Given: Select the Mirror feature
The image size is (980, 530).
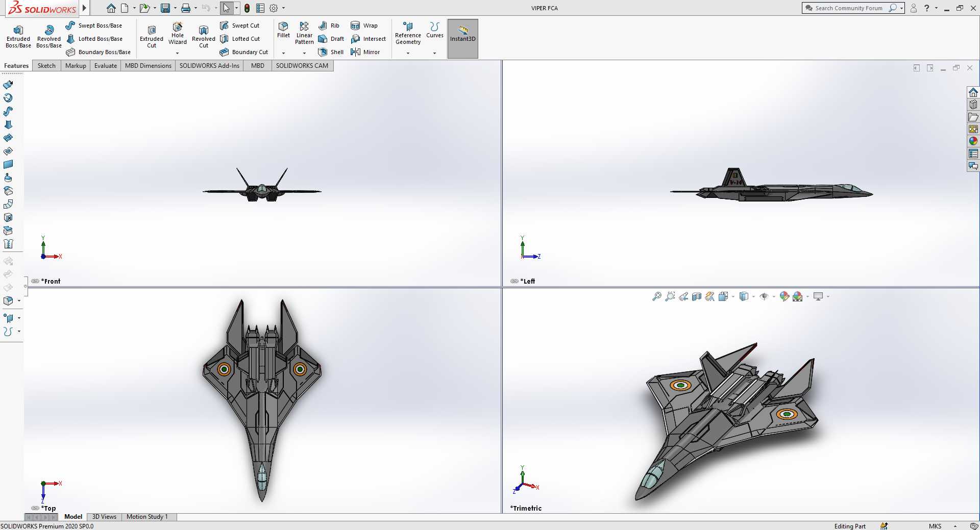Looking at the screenshot, I should (365, 52).
